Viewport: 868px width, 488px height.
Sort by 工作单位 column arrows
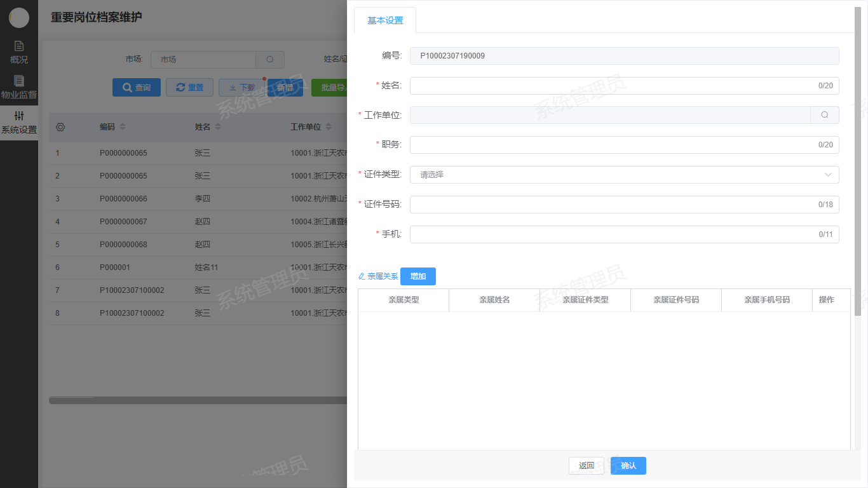pyautogui.click(x=328, y=127)
